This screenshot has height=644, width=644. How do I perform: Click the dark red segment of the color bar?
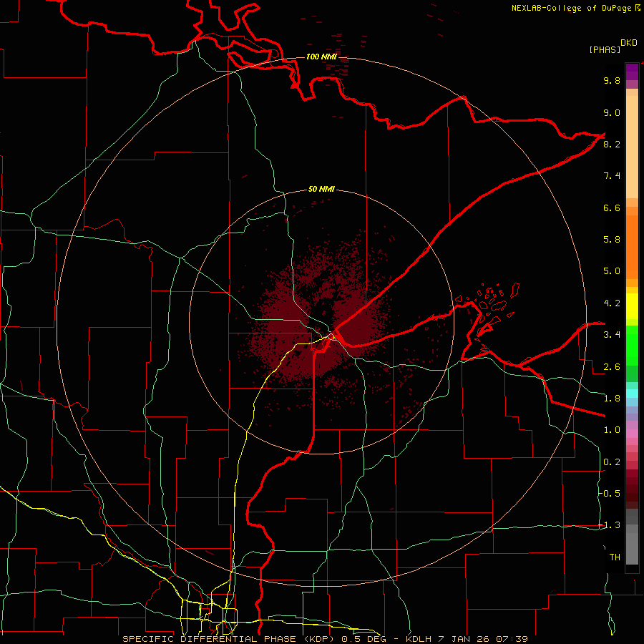tap(632, 489)
